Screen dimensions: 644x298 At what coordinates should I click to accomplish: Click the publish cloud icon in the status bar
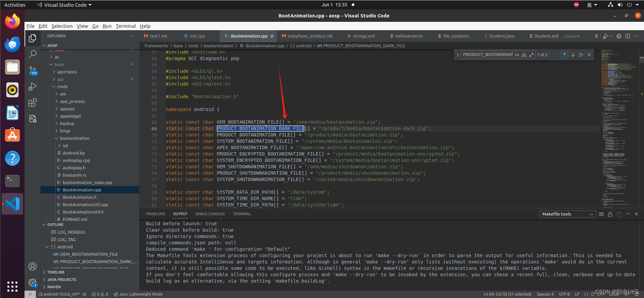(85, 294)
